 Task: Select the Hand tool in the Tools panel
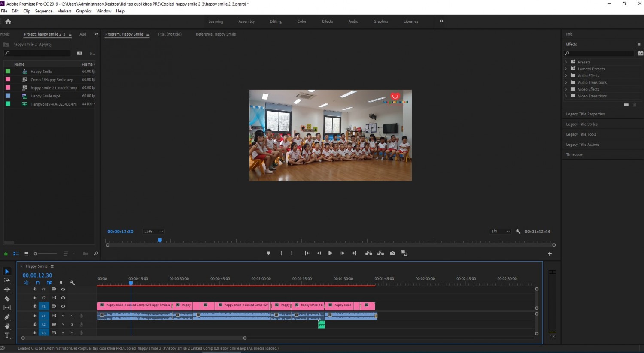pos(7,326)
